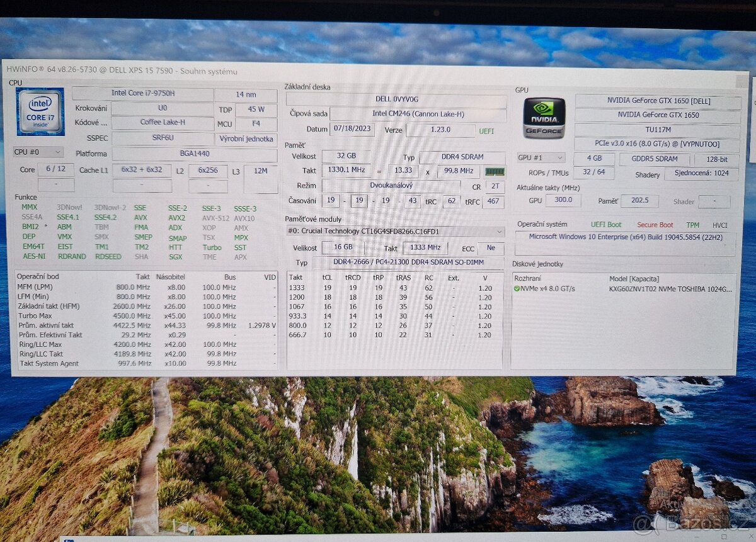The image size is (756, 542).
Task: Click the TPM status indicator
Action: pos(693,224)
